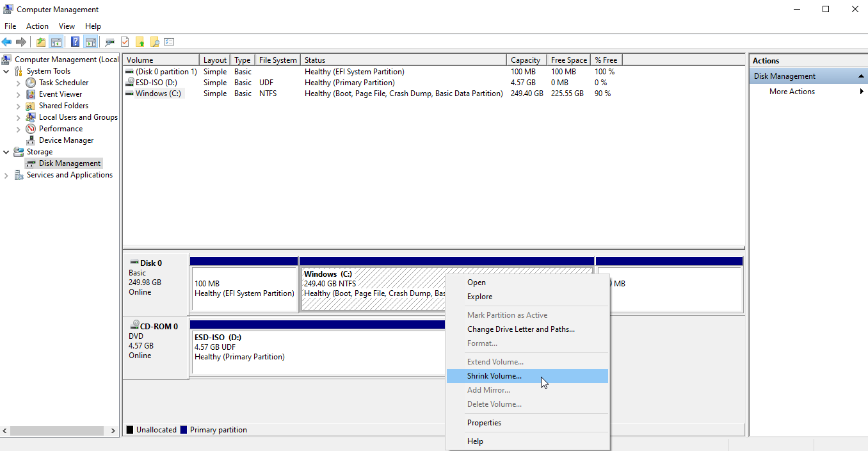Click the Disk 0 disk label
The width and height of the screenshot is (868, 451).
click(156, 284)
